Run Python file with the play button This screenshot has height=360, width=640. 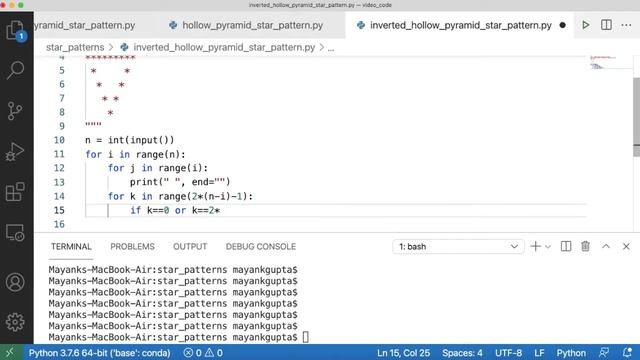click(x=586, y=25)
